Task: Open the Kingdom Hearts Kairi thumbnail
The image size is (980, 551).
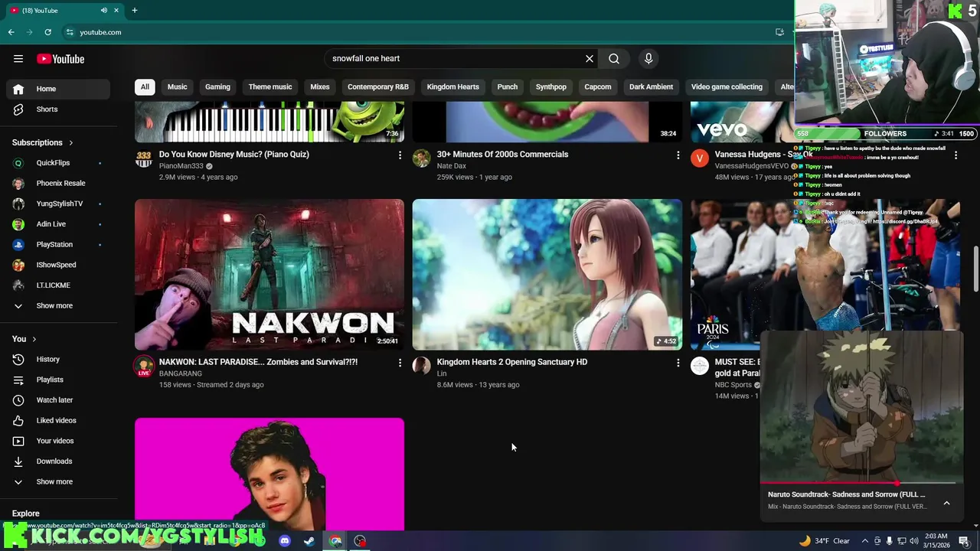Action: click(547, 275)
